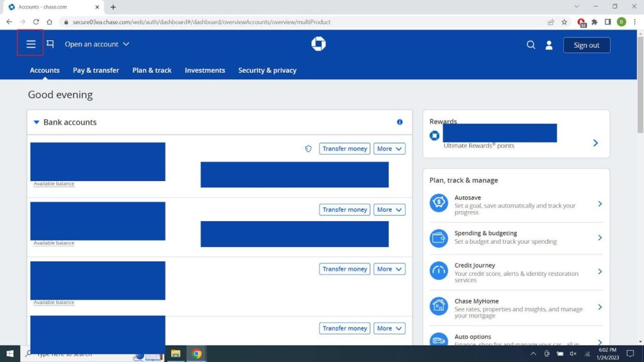Click the info icon in Bank accounts header
Image resolution: width=644 pixels, height=362 pixels.
coord(399,122)
